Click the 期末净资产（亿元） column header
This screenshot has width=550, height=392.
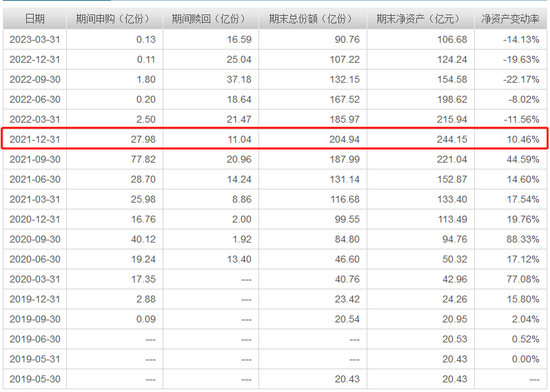pos(420,19)
